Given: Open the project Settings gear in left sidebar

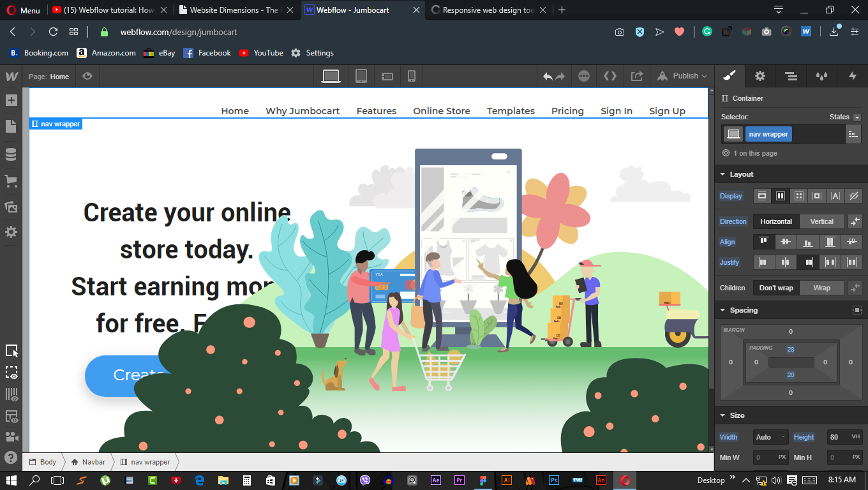Looking at the screenshot, I should pyautogui.click(x=11, y=232).
